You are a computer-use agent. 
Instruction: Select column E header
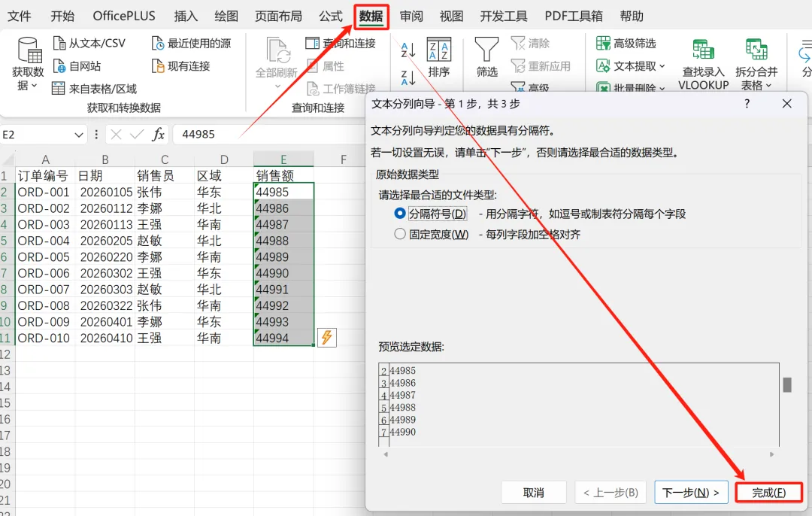pyautogui.click(x=283, y=159)
